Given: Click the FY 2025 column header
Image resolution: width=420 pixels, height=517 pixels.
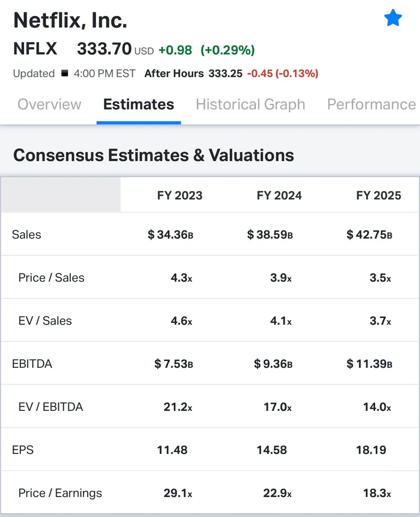Looking at the screenshot, I should tap(379, 195).
